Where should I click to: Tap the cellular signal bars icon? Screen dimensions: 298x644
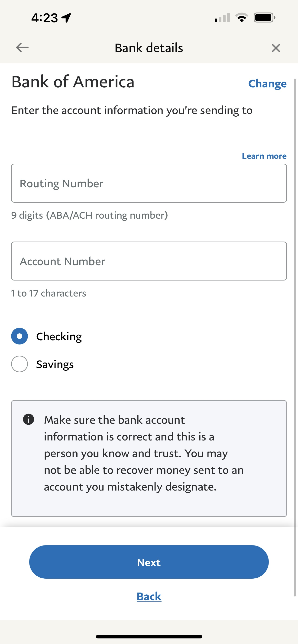[222, 18]
